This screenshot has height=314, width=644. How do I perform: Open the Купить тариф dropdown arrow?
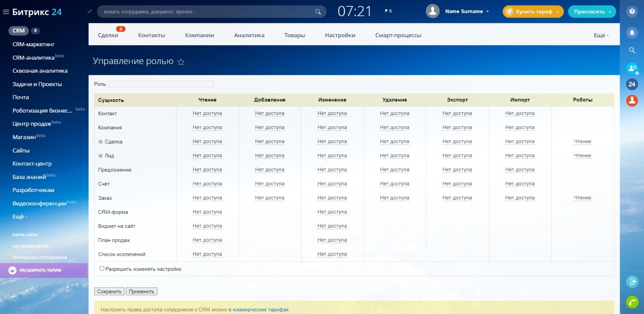(x=557, y=12)
